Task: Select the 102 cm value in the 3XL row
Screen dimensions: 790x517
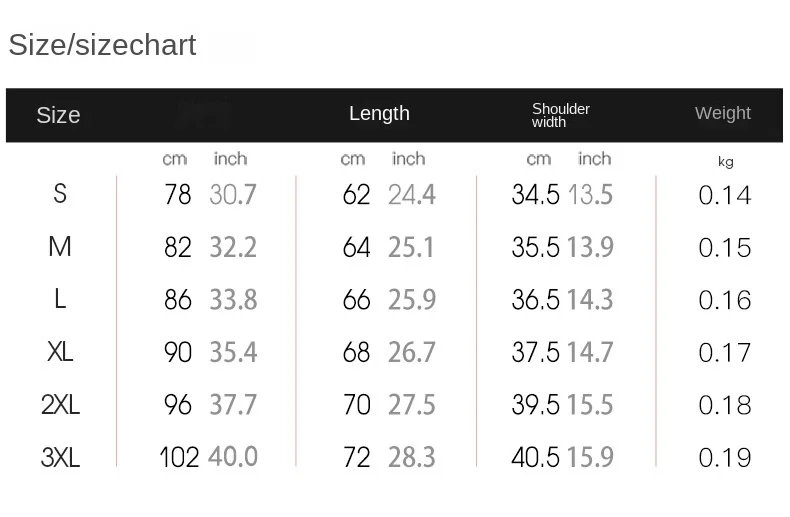Action: [180, 458]
